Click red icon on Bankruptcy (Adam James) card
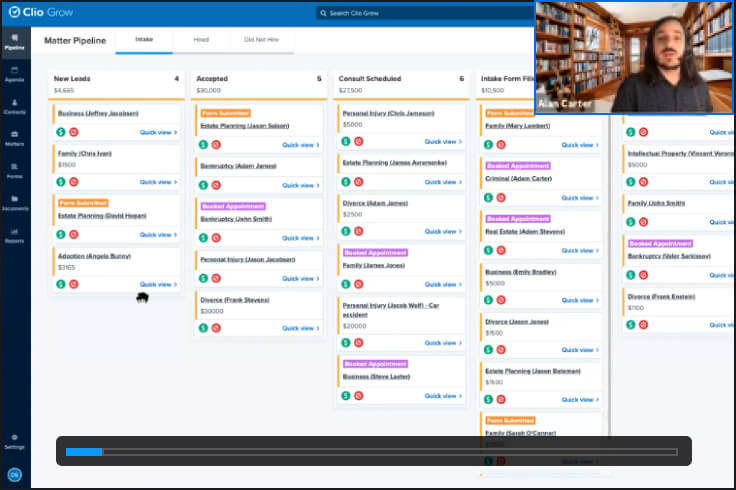Viewport: 736px width, 490px height. 216,185
